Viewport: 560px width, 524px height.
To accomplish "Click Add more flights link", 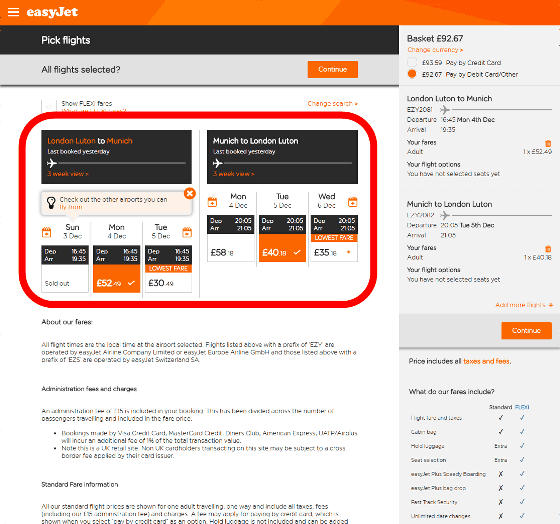I will [524, 305].
